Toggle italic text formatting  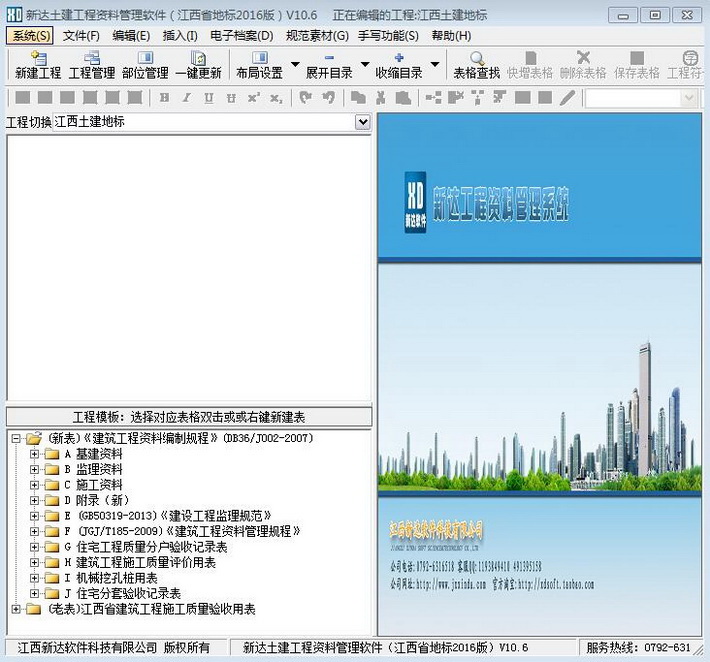click(187, 98)
